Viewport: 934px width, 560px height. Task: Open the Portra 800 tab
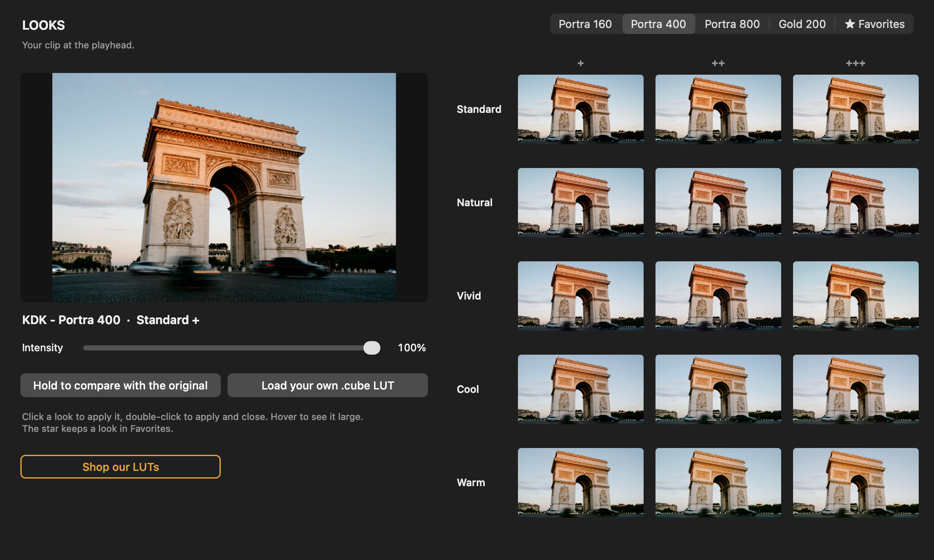[x=732, y=24]
